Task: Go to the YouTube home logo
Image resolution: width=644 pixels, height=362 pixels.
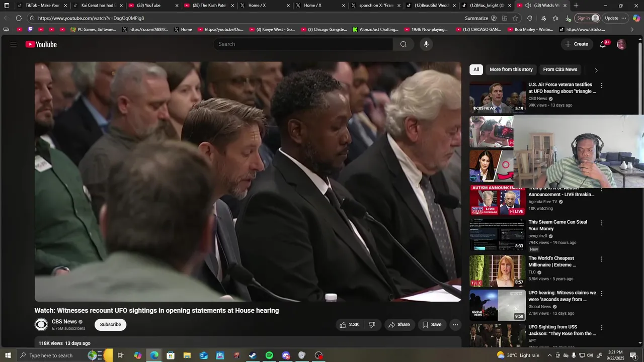Action: (x=41, y=44)
